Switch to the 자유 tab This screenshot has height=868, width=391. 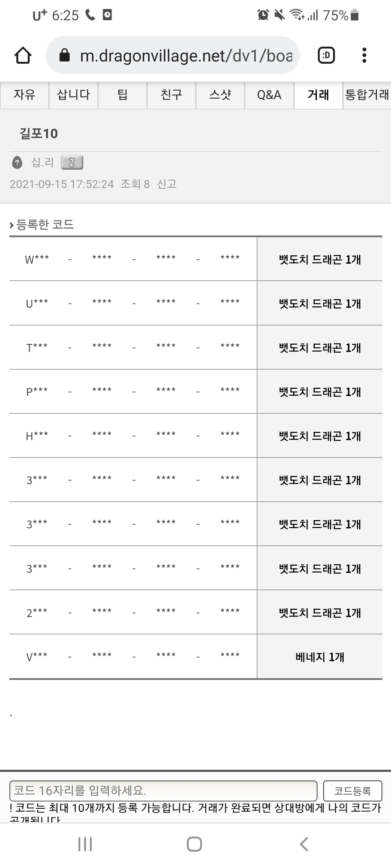[x=24, y=95]
